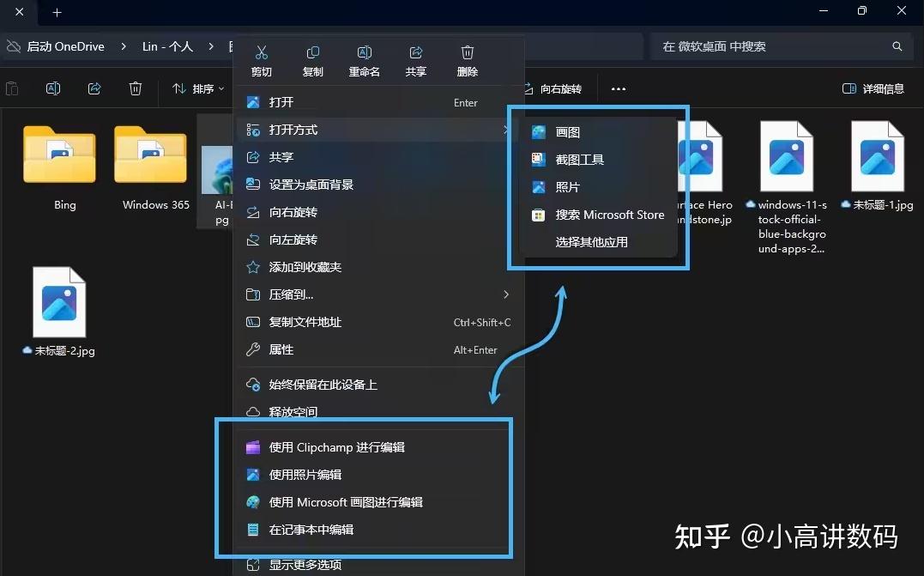This screenshot has height=576, width=924.
Task: Choose 选择其他应用 in submenu
Action: coord(599,242)
